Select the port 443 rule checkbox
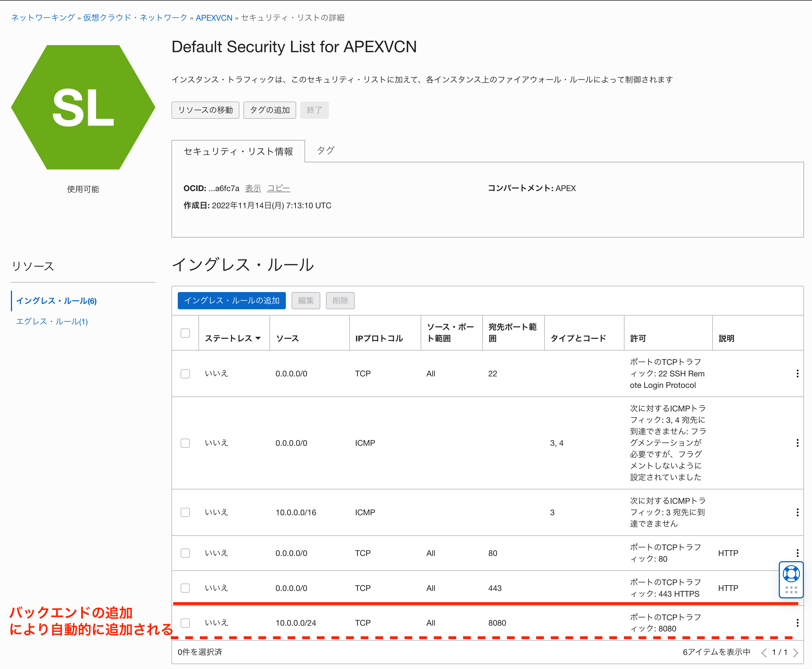This screenshot has width=812, height=669. point(185,588)
